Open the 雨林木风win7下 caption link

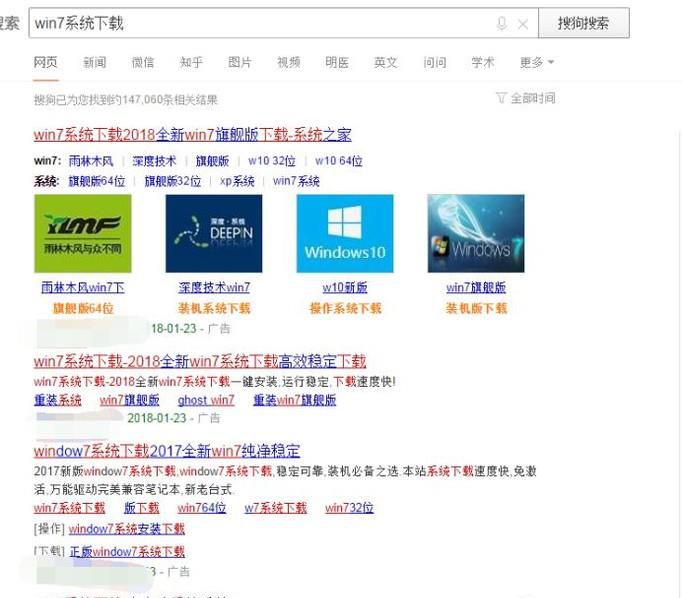[83, 287]
